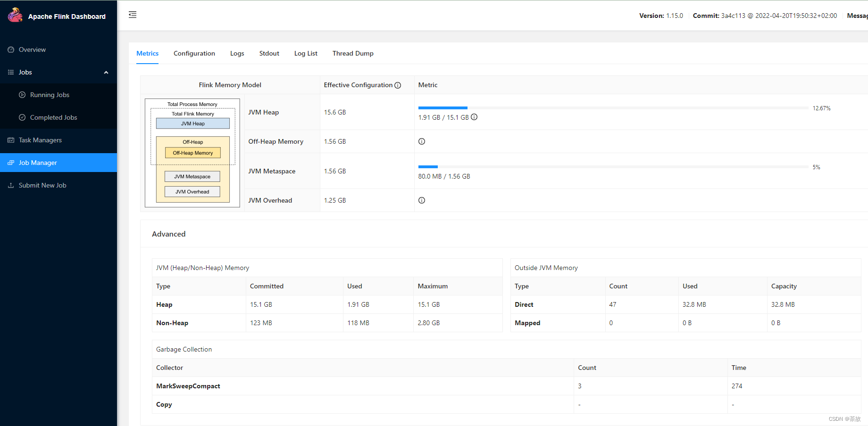The width and height of the screenshot is (868, 426).
Task: Click the MarkSweepCompact time value 274
Action: pyautogui.click(x=737, y=386)
